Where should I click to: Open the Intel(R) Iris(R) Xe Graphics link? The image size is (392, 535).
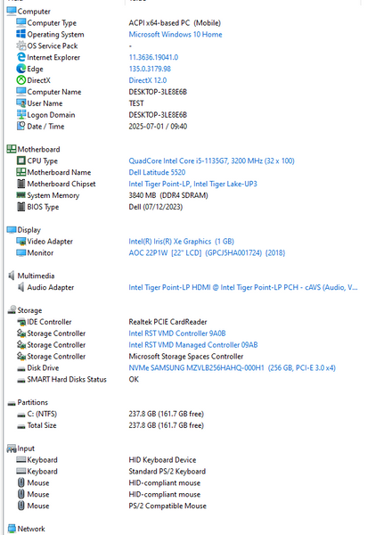point(181,242)
